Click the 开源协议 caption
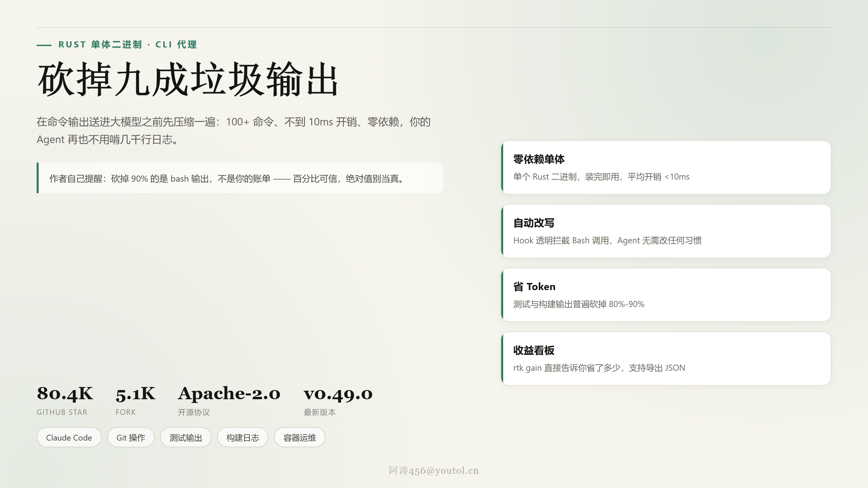 194,412
